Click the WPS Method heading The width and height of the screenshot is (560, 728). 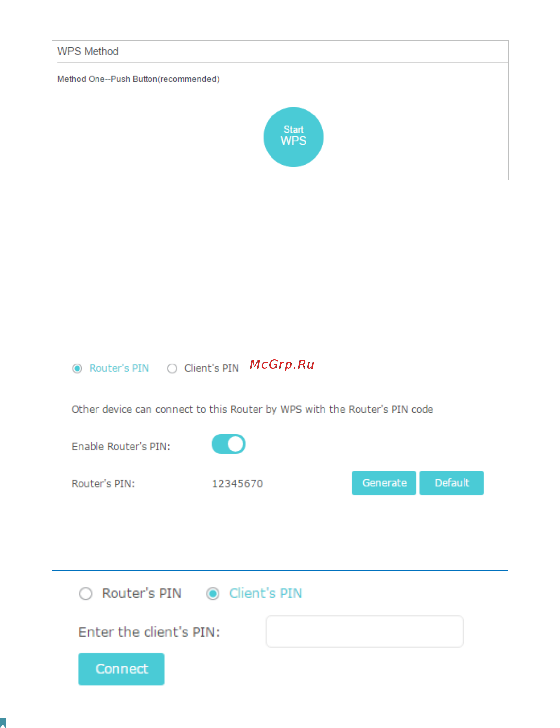(88, 51)
